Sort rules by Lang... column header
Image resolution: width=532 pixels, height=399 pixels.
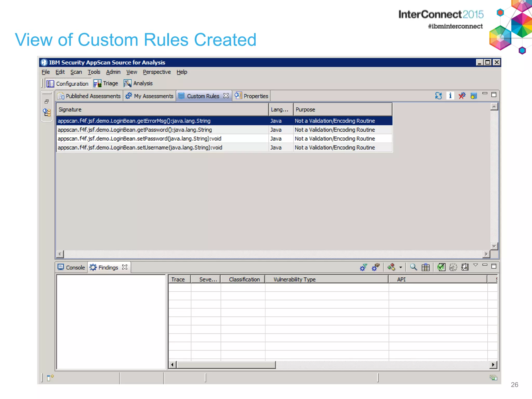tap(281, 109)
